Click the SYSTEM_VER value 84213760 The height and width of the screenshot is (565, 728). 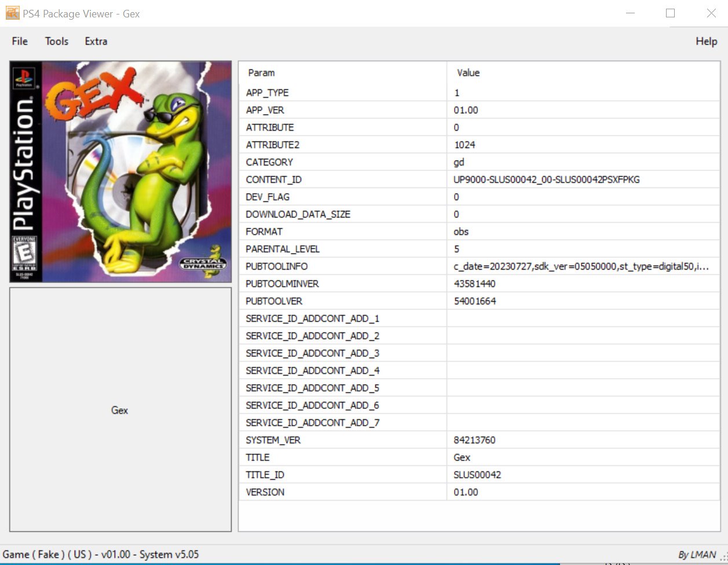475,440
